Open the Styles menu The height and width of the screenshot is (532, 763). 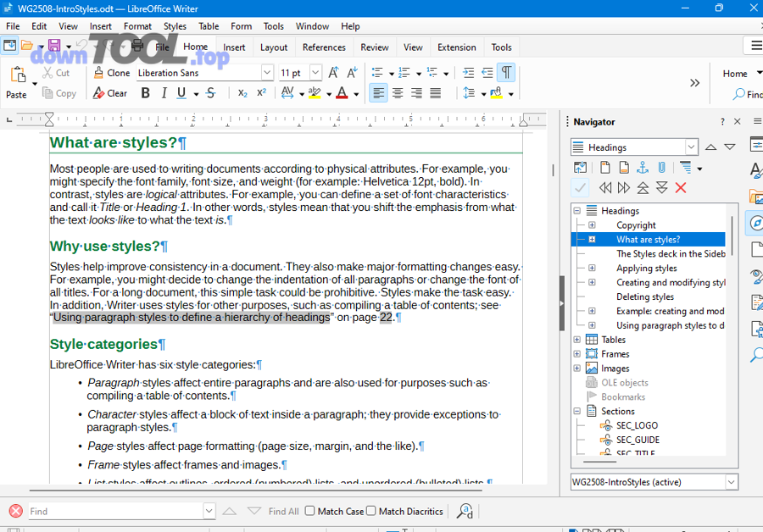click(175, 26)
